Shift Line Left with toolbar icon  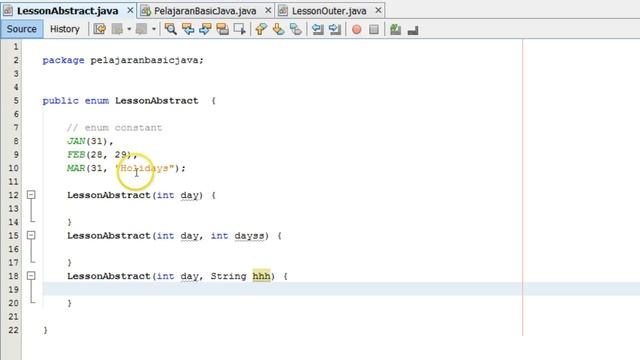tap(317, 29)
